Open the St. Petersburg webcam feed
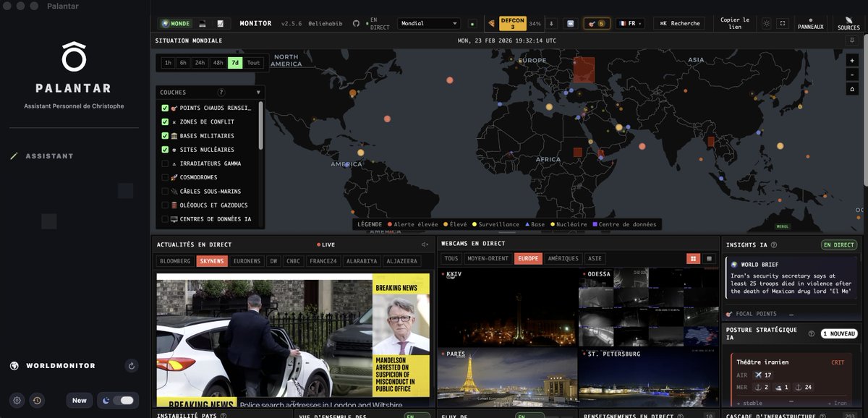 [x=650, y=378]
